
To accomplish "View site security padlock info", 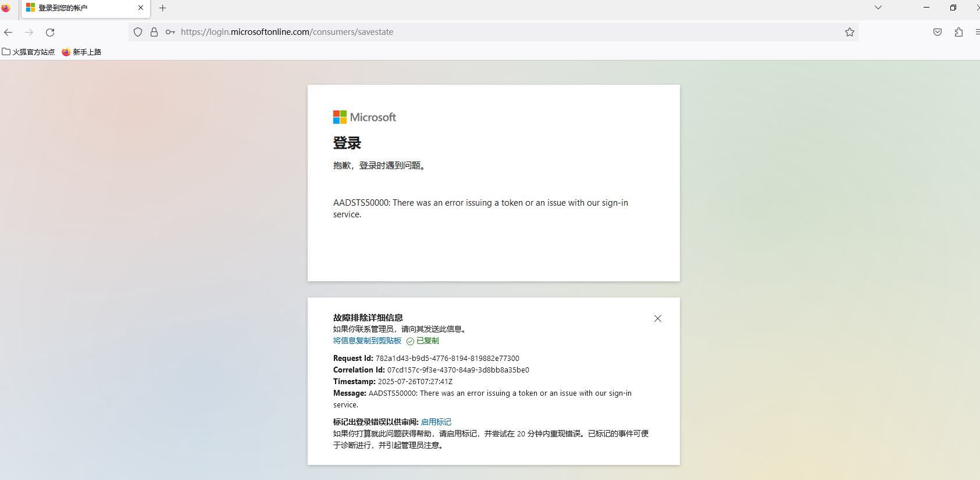I will (x=154, y=32).
